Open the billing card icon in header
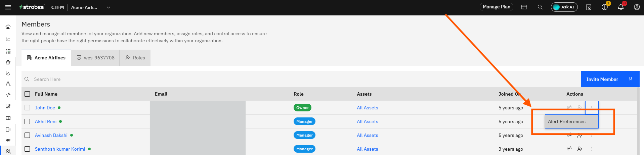 pos(524,7)
